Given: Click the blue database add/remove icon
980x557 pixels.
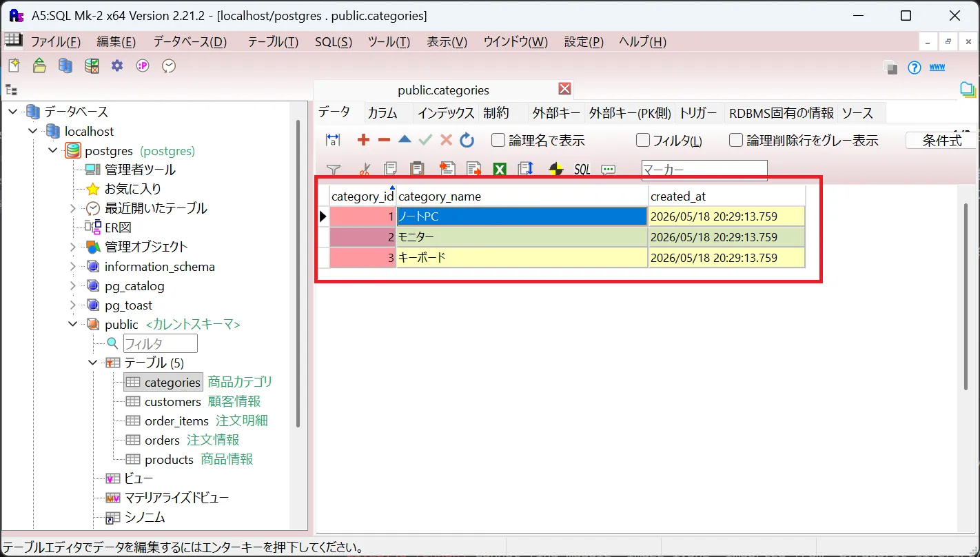Looking at the screenshot, I should coord(65,66).
